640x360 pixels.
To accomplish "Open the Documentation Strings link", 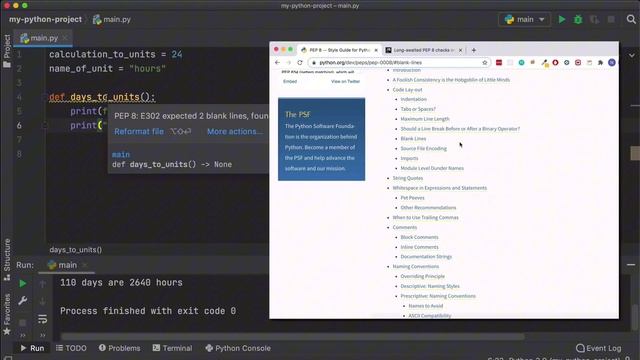I will tap(426, 257).
